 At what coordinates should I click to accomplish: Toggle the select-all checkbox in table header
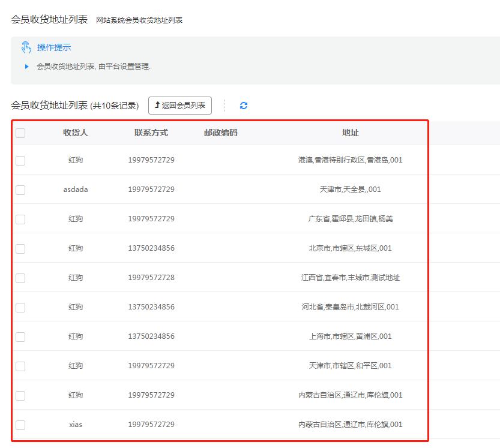[x=20, y=133]
